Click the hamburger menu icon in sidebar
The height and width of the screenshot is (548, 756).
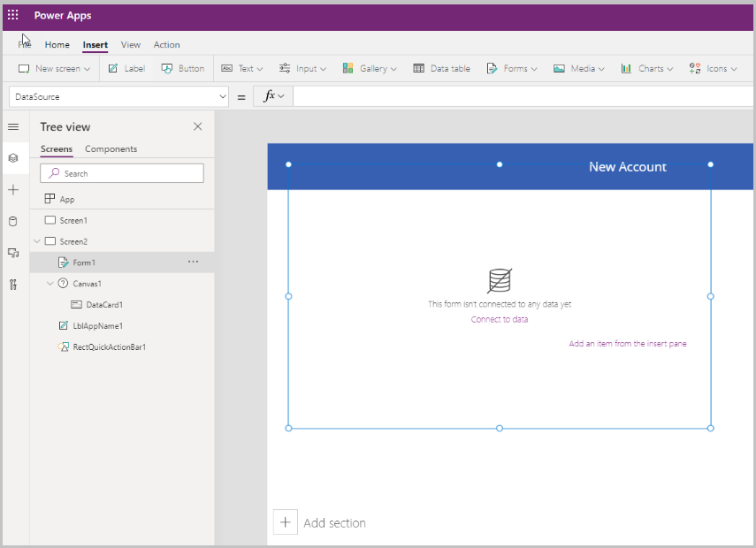point(13,126)
